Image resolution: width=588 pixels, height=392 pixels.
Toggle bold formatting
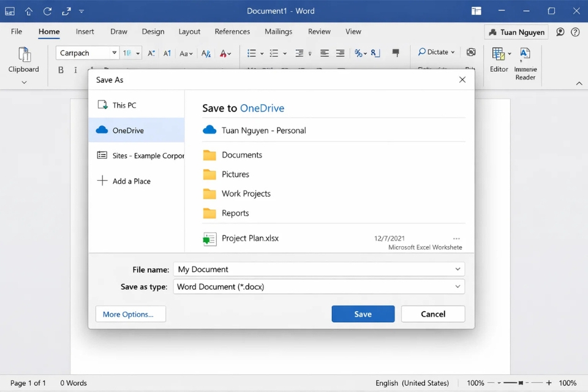(x=61, y=70)
